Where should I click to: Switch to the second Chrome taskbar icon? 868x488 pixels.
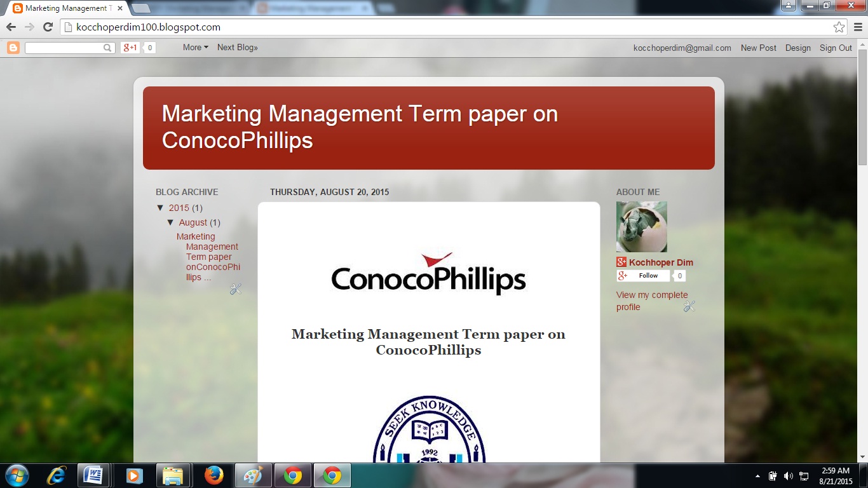click(x=332, y=475)
